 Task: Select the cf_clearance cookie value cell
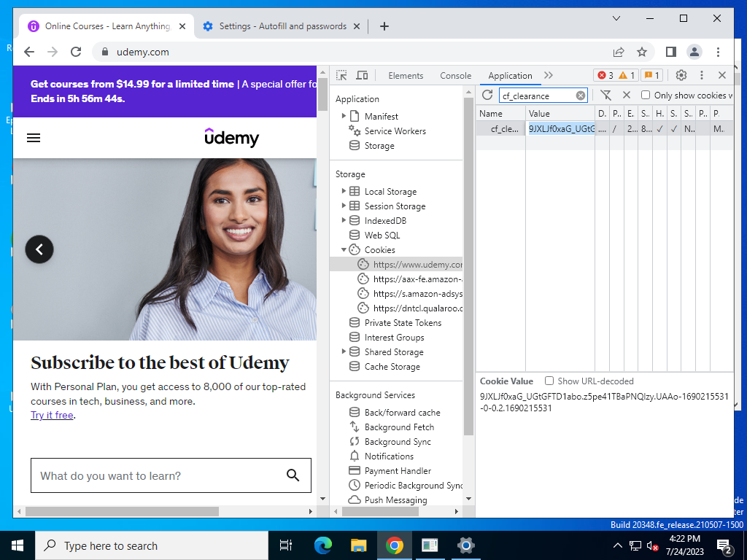560,128
